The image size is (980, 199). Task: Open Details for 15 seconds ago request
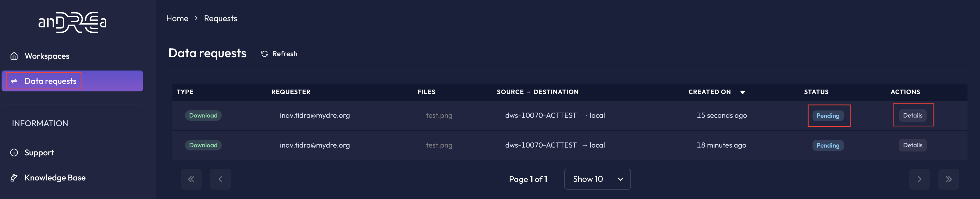912,115
